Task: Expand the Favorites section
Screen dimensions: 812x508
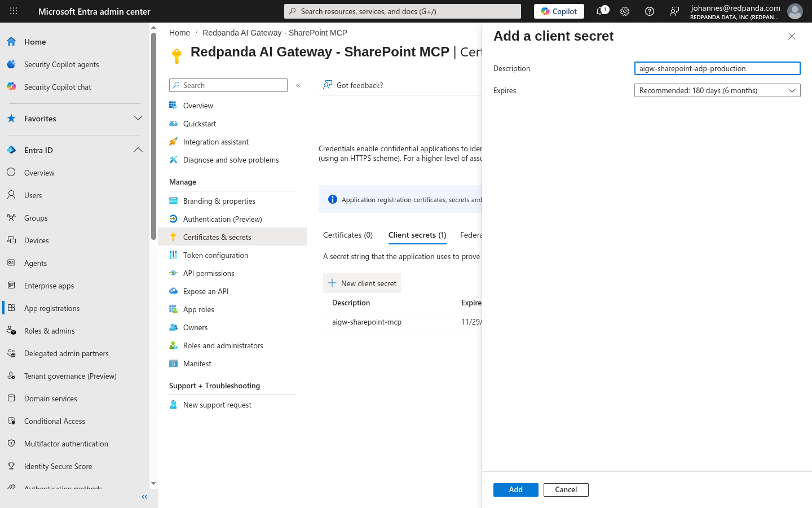Action: tap(138, 119)
